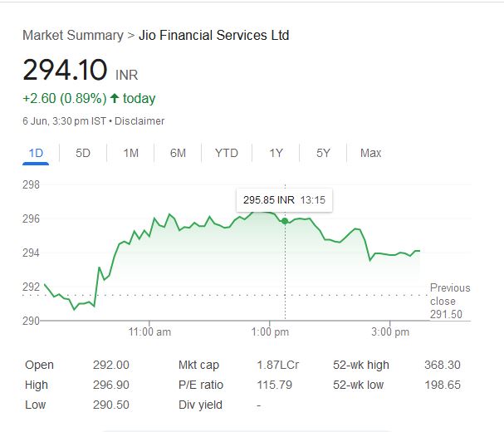504x432 pixels.
Task: Switch to the 1D chart tab
Action: pyautogui.click(x=36, y=153)
